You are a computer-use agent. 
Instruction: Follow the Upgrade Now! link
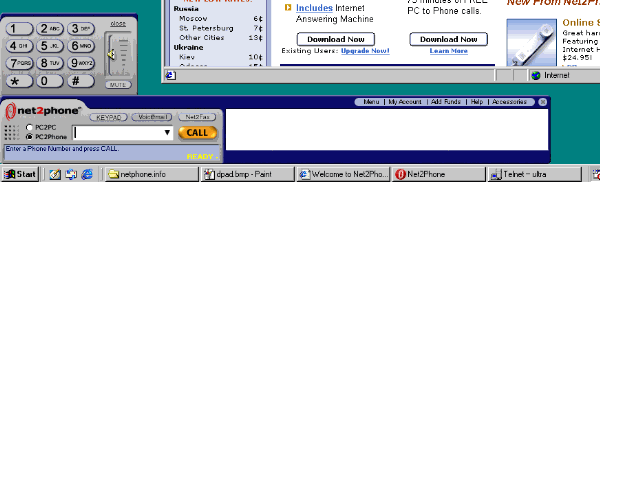[365, 51]
